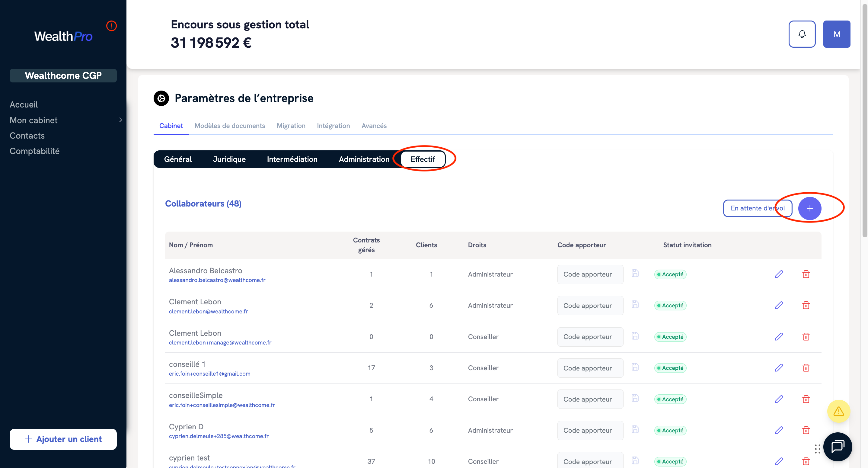868x468 pixels.
Task: Save the code apporteur for conseillé 1
Action: 635,367
